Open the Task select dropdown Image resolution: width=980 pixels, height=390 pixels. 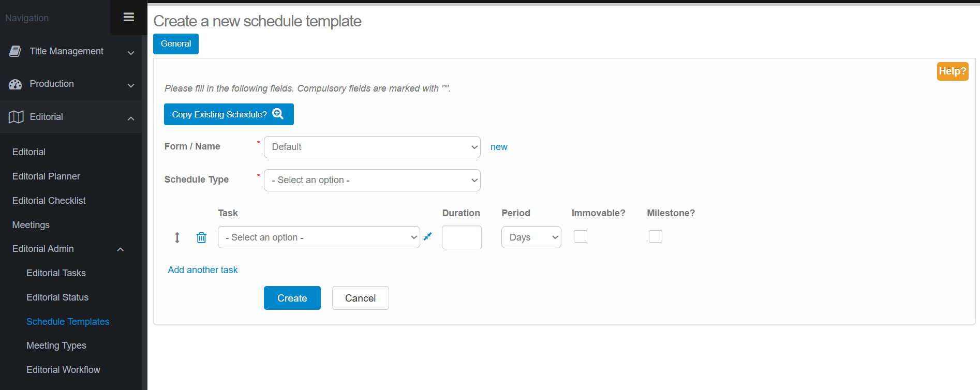319,237
